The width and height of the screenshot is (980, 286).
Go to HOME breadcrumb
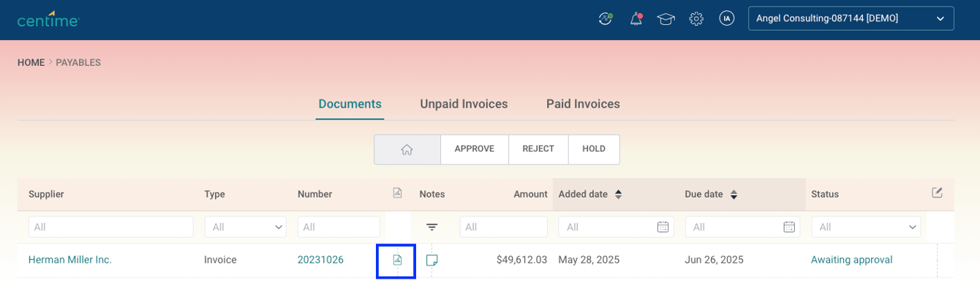[31, 63]
